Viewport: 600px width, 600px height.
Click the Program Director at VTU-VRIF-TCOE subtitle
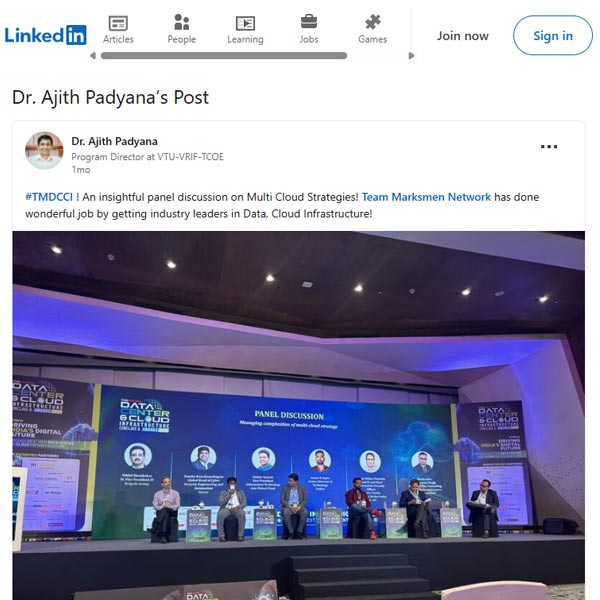[148, 157]
